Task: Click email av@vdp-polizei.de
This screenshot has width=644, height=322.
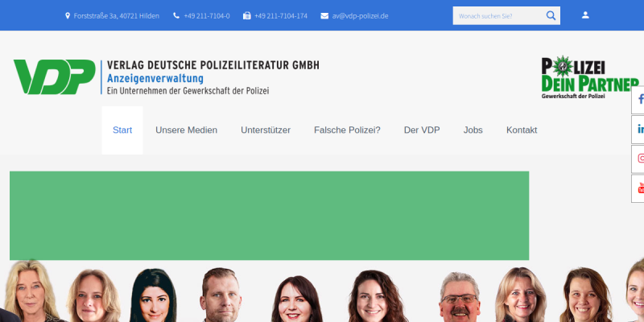Action: (x=360, y=16)
